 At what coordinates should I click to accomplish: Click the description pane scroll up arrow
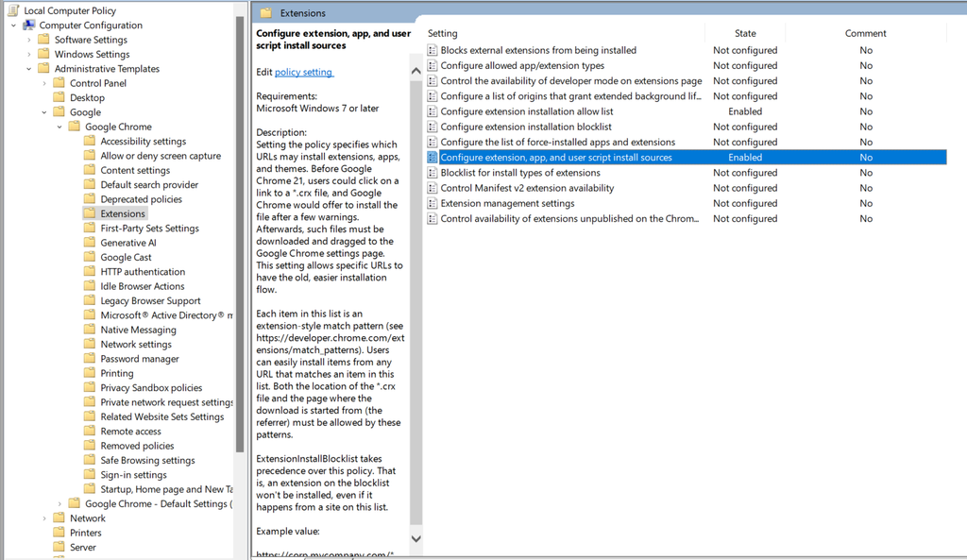(416, 71)
